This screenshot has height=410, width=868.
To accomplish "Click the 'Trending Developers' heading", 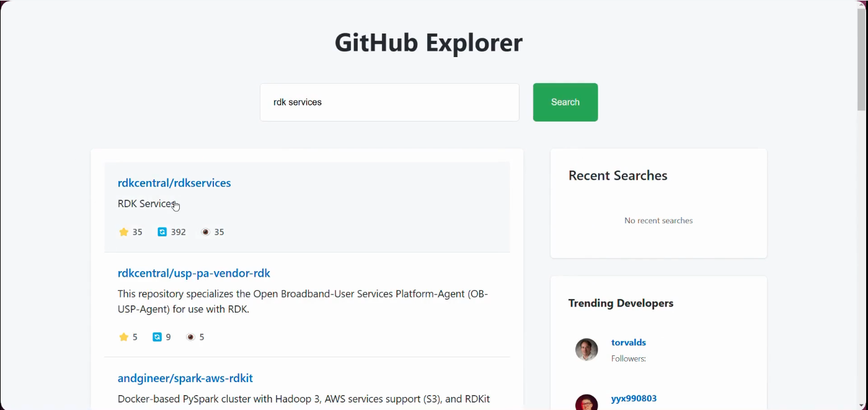I will pyautogui.click(x=621, y=303).
